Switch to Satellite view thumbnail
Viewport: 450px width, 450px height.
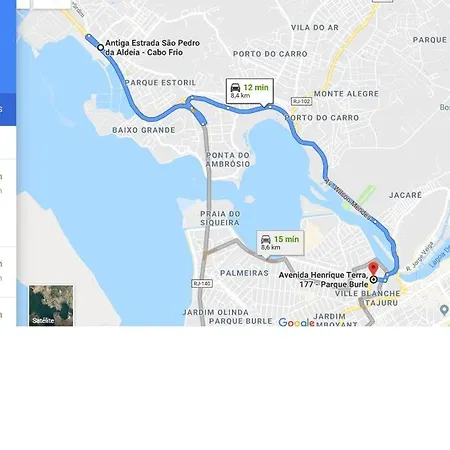coord(51,305)
